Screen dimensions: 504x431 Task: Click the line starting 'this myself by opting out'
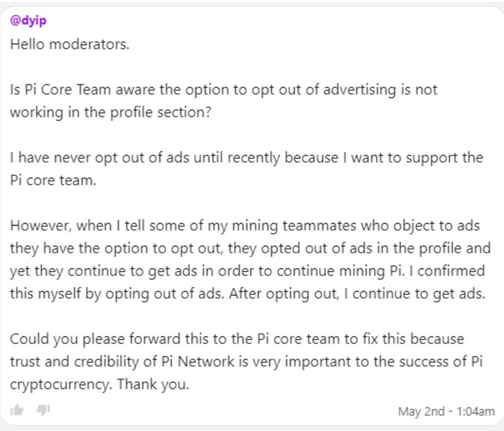(x=247, y=294)
